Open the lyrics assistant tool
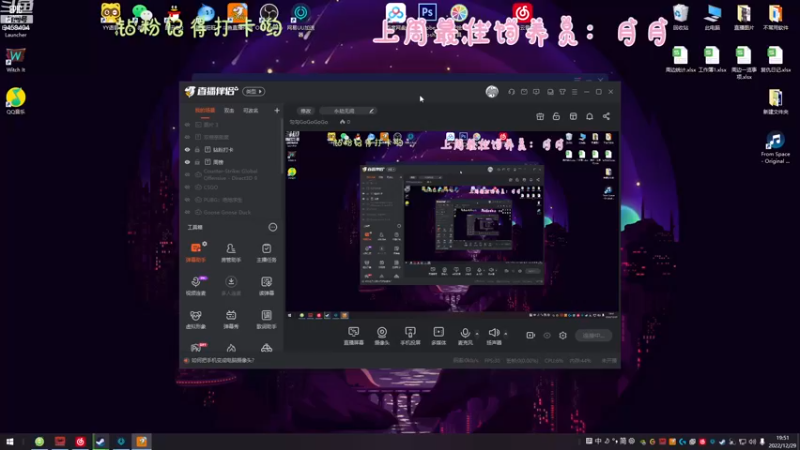The image size is (800, 450). (266, 319)
